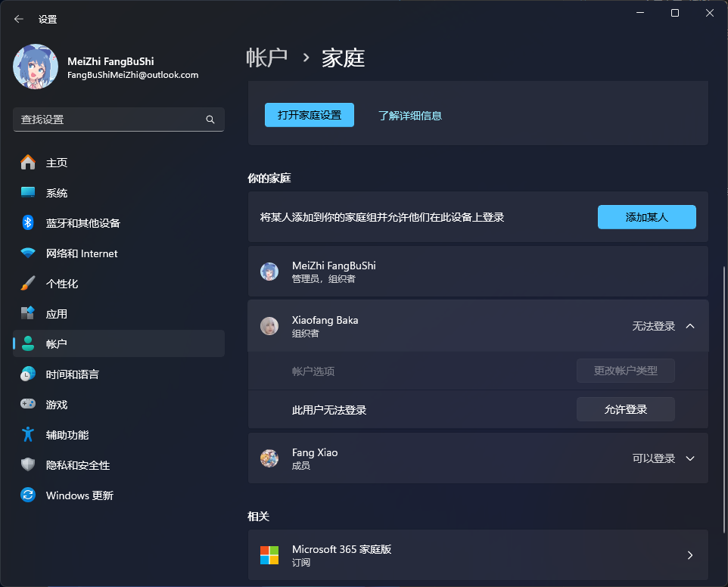The width and height of the screenshot is (728, 587).
Task: Open the 了解详细信息 link
Action: tap(409, 116)
